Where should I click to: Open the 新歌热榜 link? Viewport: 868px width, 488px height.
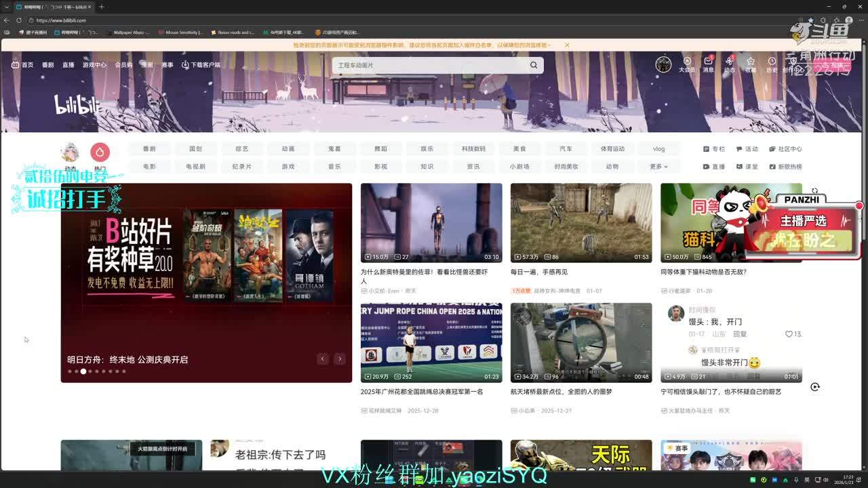click(x=786, y=167)
